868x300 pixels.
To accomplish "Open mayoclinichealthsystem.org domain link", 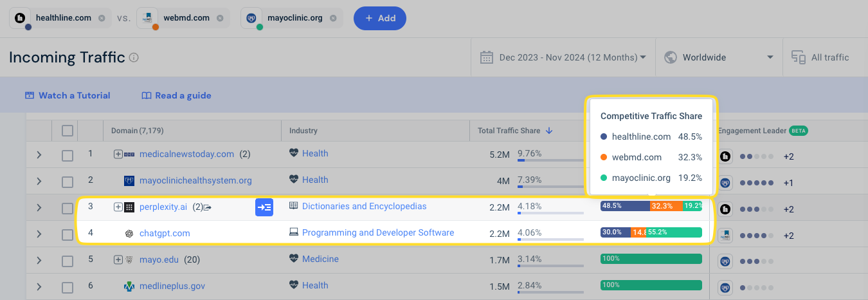I will 195,180.
